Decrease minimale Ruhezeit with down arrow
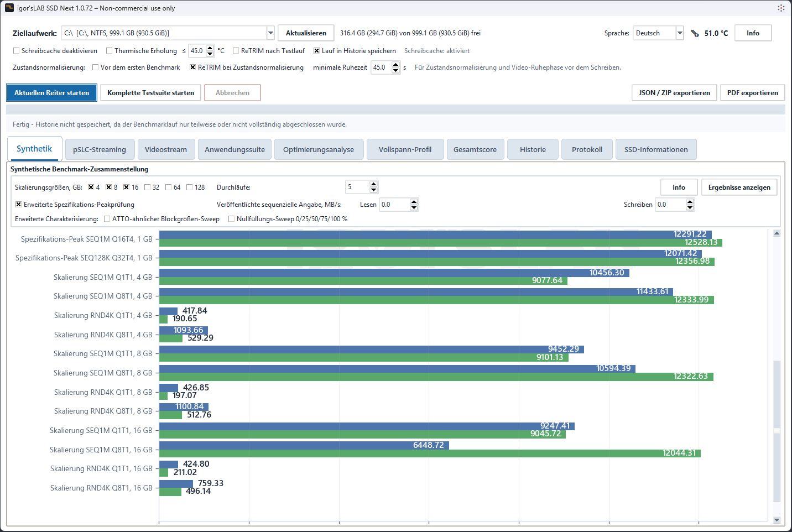This screenshot has height=532, width=792. point(395,70)
